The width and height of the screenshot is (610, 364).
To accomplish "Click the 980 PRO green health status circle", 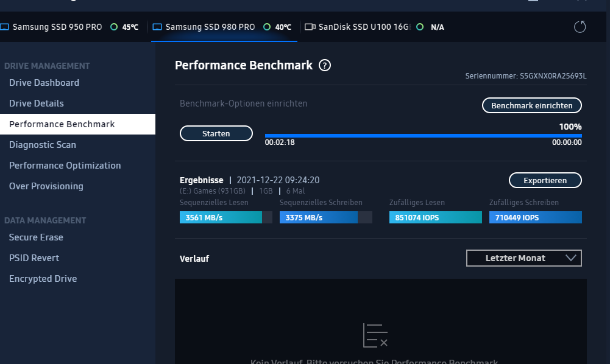I will tap(267, 27).
